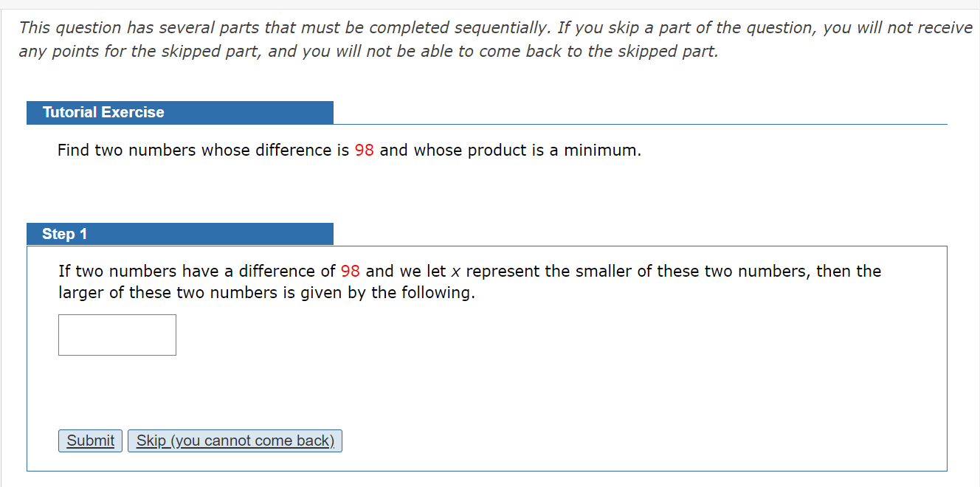Click Skip (you cannot come back)

tap(234, 441)
